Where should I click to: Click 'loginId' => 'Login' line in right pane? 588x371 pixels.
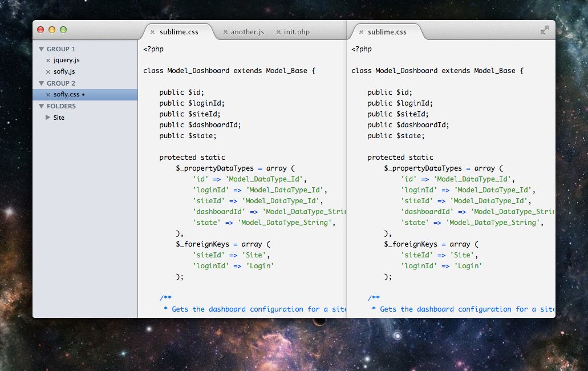click(x=441, y=266)
